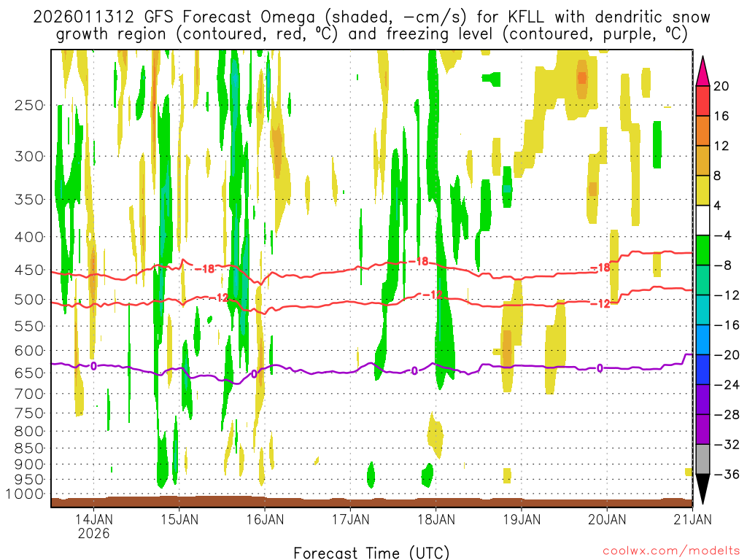Click the gray -32 to -36 colorbar segment
This screenshot has width=747, height=560.
[x=703, y=459]
